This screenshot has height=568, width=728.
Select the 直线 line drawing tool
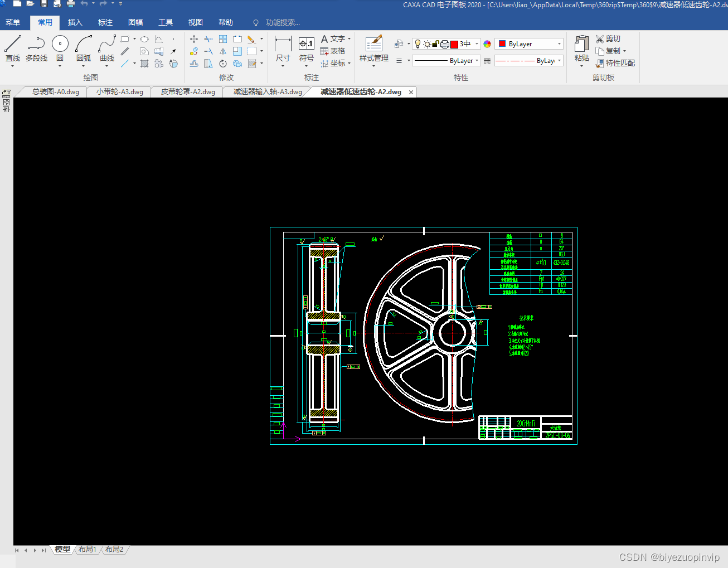point(12,48)
